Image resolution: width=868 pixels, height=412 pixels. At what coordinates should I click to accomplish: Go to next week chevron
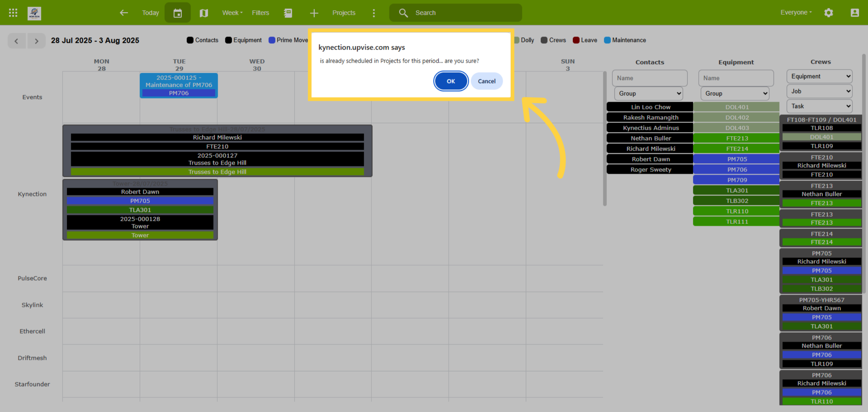coord(36,41)
